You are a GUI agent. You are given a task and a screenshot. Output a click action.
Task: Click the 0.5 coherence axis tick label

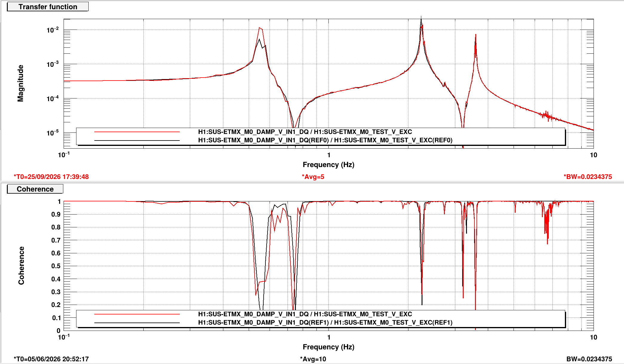coord(56,266)
